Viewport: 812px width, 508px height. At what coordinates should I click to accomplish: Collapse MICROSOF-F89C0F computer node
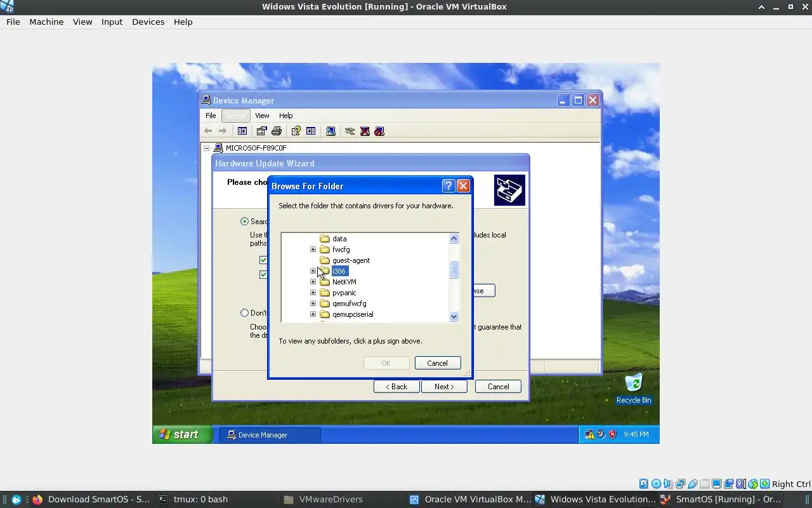pos(206,148)
